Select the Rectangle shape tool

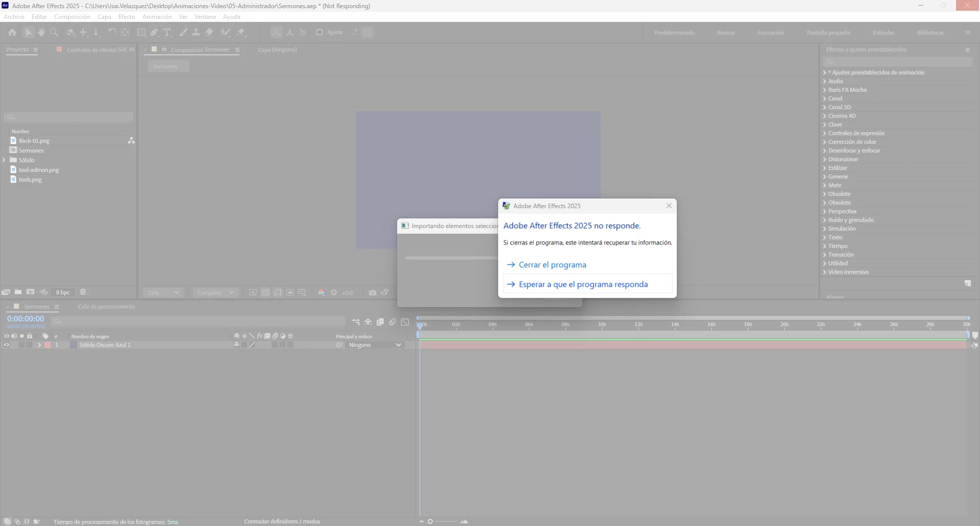[141, 33]
